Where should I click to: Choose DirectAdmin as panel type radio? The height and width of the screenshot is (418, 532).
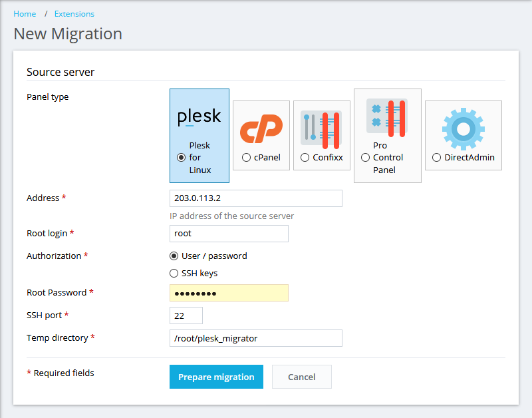[436, 158]
